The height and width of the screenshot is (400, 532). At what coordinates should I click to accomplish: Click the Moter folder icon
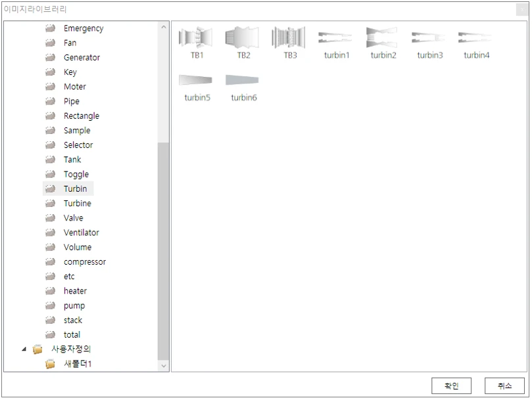pyautogui.click(x=50, y=87)
